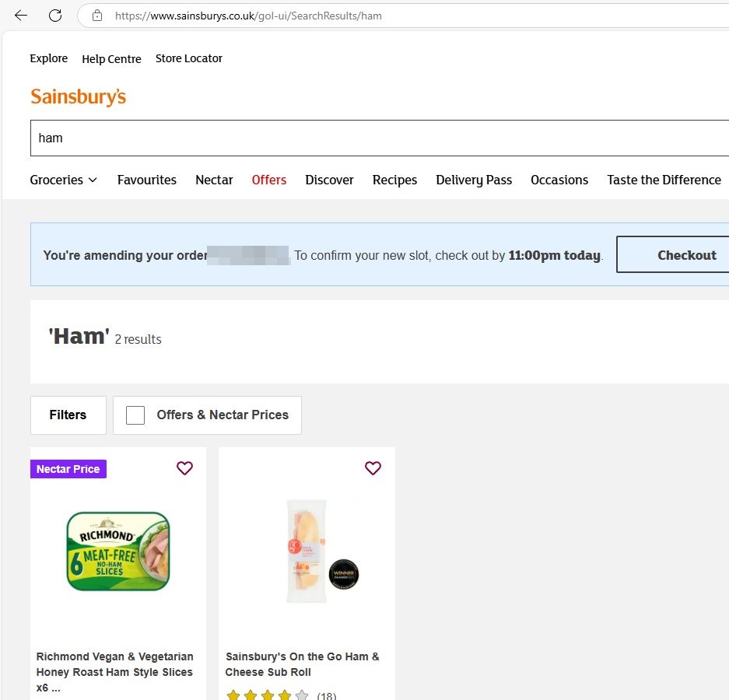Image resolution: width=729 pixels, height=700 pixels.
Task: Click the site padlock icon in address bar
Action: tap(97, 16)
